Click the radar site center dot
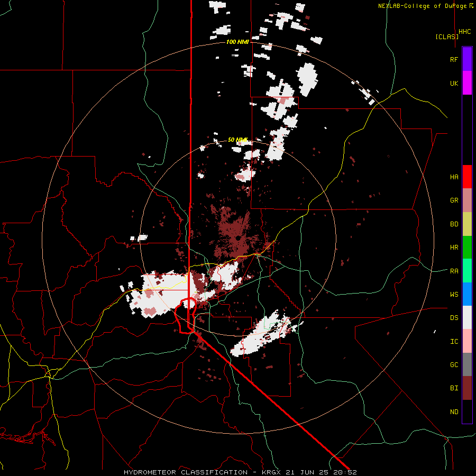This screenshot has width=476, height=476. coord(239,239)
